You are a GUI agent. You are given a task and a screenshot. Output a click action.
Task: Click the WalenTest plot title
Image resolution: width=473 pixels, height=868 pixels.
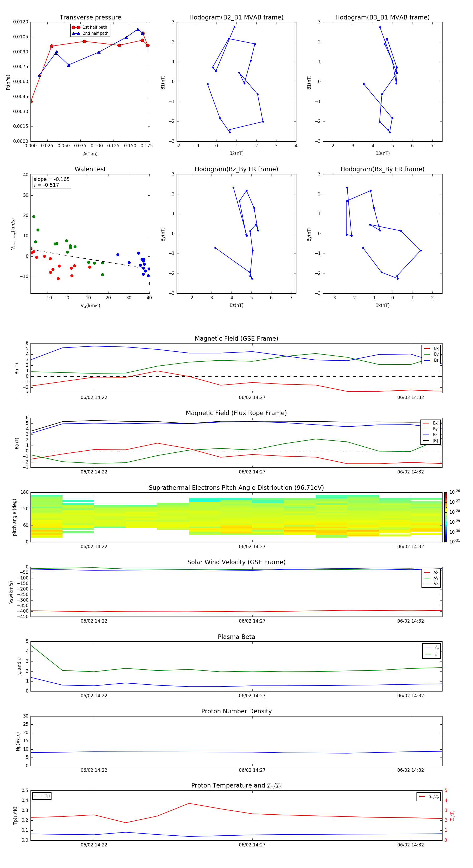[90, 169]
